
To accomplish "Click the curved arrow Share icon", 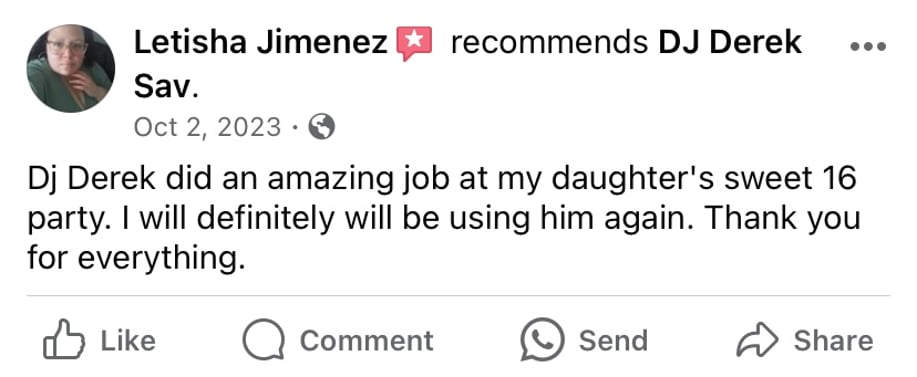I will tap(757, 340).
